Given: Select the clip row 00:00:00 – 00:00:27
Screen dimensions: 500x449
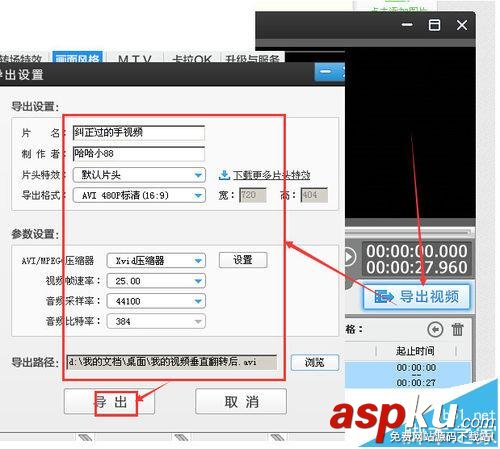Looking at the screenshot, I should click(x=408, y=375).
